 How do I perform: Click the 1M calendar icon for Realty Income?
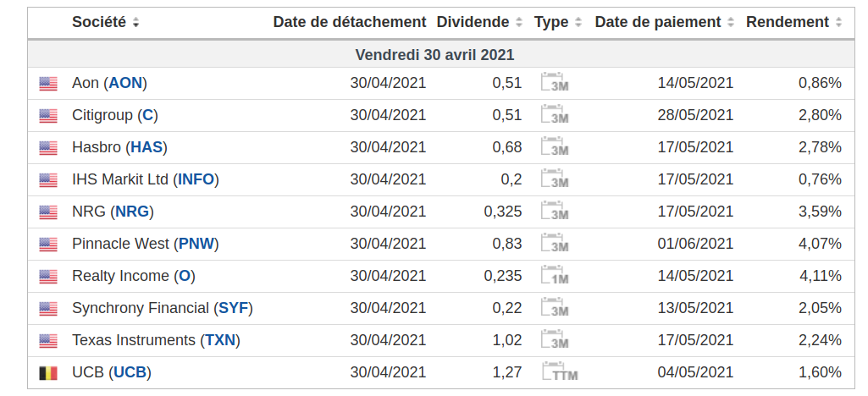(x=555, y=274)
